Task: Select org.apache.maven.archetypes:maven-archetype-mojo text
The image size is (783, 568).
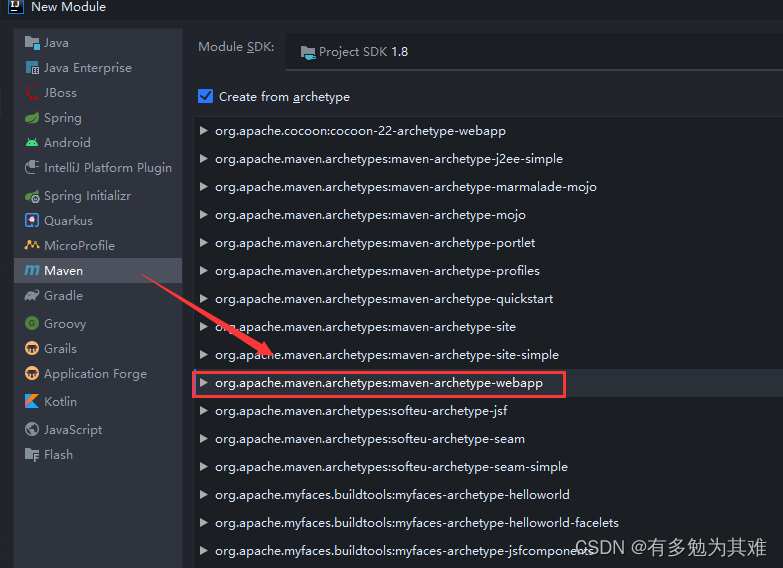Action: pos(371,215)
